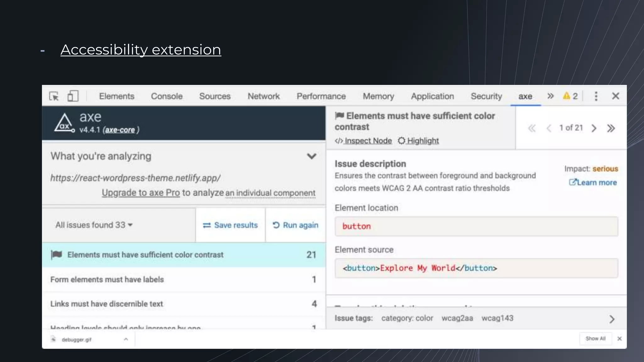Open the DevTools three-dot options menu
Screen dimensions: 644x362
(596, 96)
